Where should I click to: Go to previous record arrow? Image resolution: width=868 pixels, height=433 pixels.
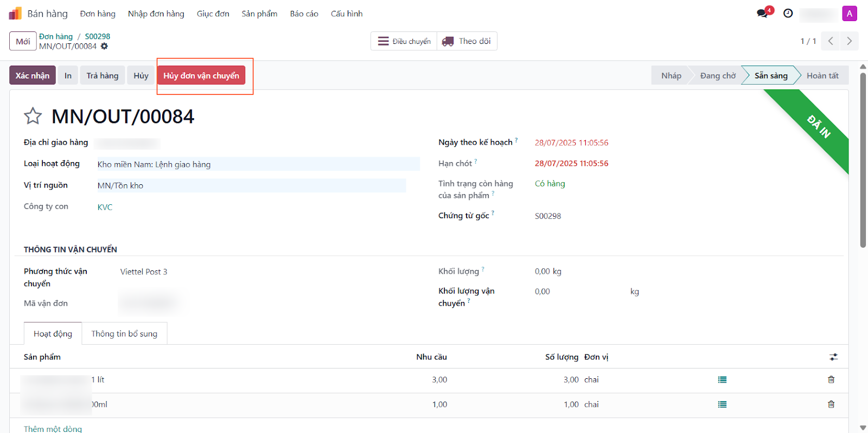point(831,41)
